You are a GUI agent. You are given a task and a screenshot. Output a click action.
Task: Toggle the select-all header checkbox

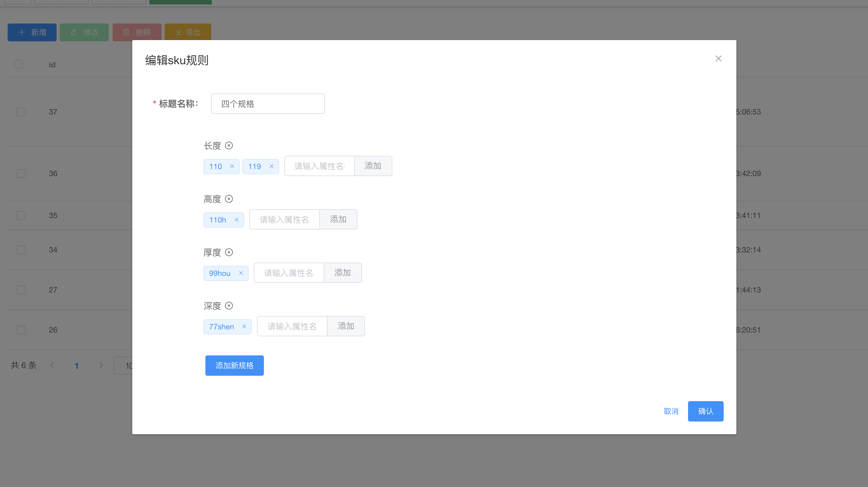[x=18, y=64]
